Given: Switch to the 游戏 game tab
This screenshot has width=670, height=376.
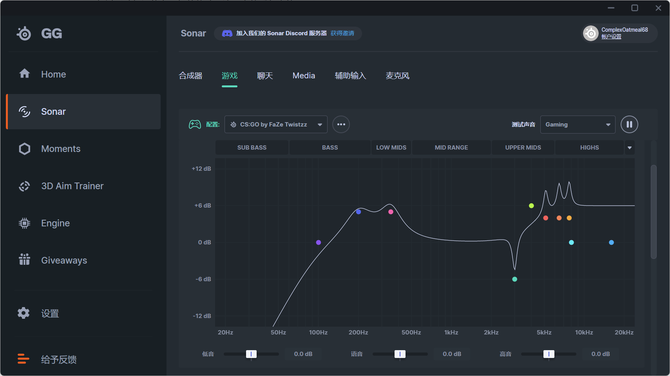Looking at the screenshot, I should click(x=229, y=76).
